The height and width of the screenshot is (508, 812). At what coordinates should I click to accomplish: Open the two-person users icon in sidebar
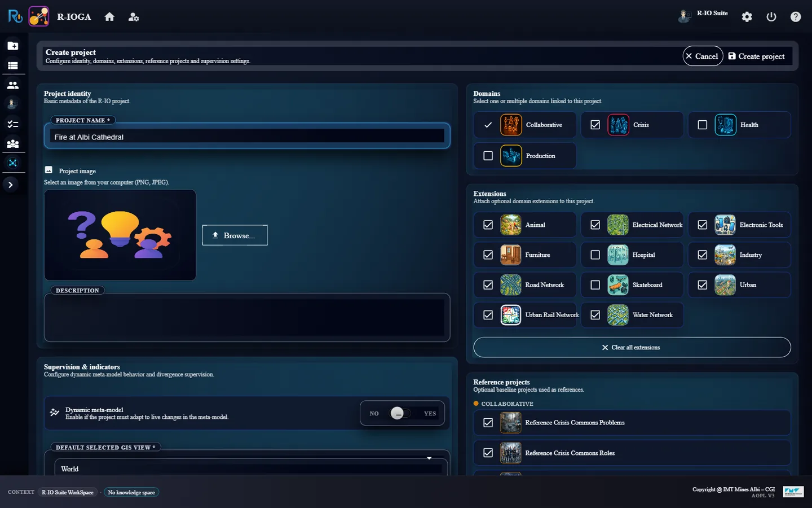pyautogui.click(x=12, y=85)
